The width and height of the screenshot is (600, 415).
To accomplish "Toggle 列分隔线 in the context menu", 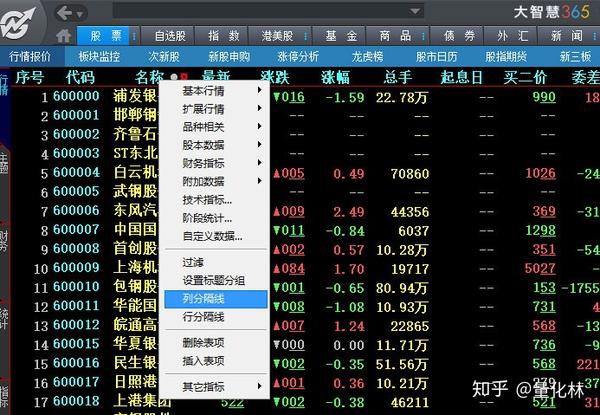I will (216, 299).
